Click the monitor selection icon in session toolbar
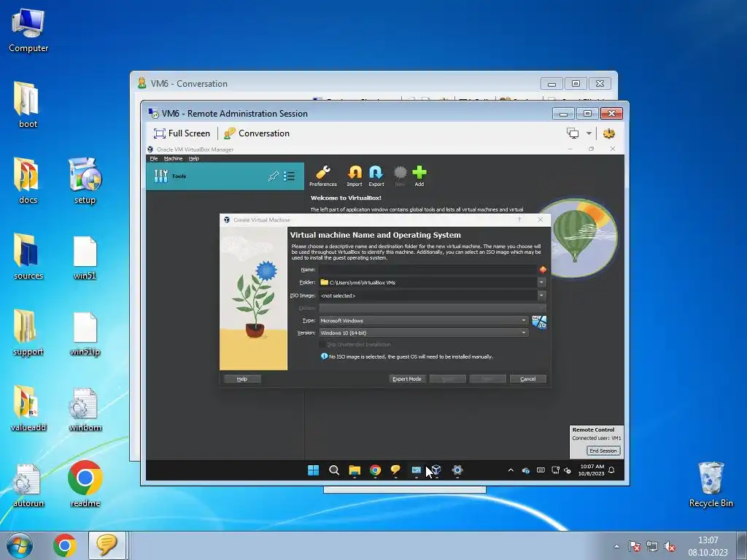Screen dimensions: 747x560 (x=573, y=133)
